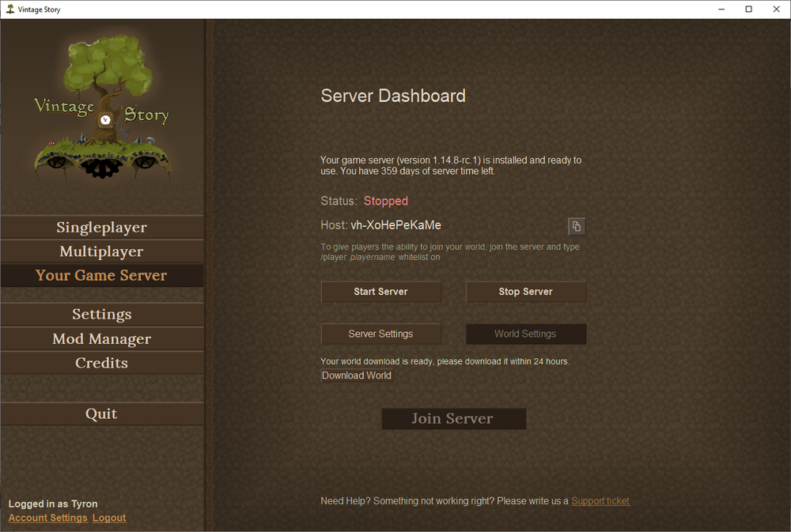
Task: Open Server Settings
Action: tap(381, 334)
